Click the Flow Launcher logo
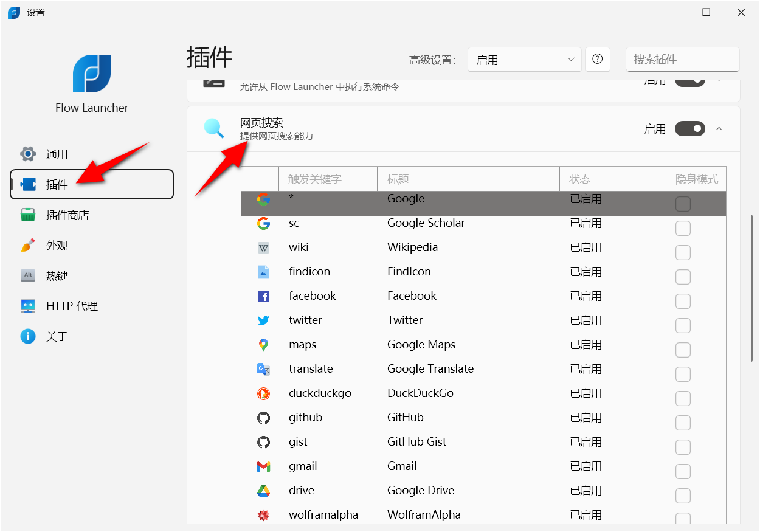The height and width of the screenshot is (532, 760). coord(92,73)
